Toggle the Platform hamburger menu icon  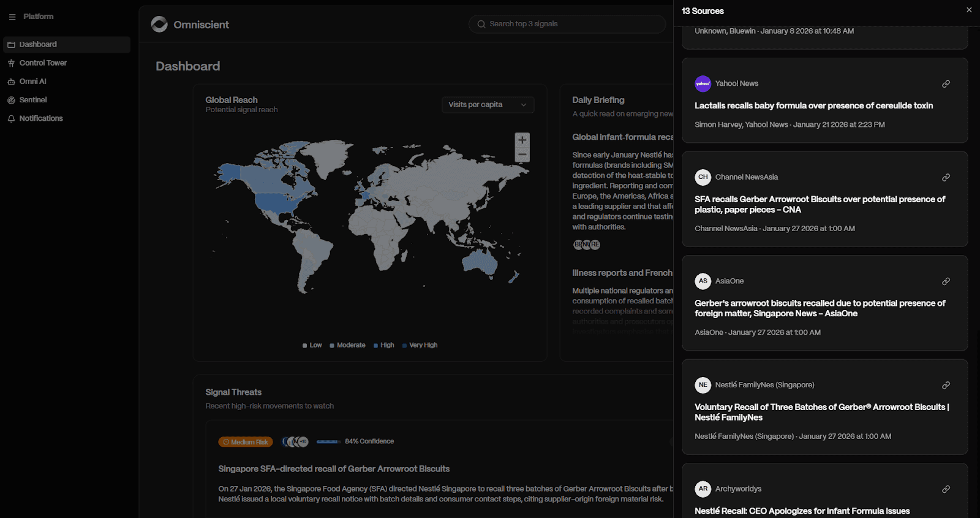point(12,17)
